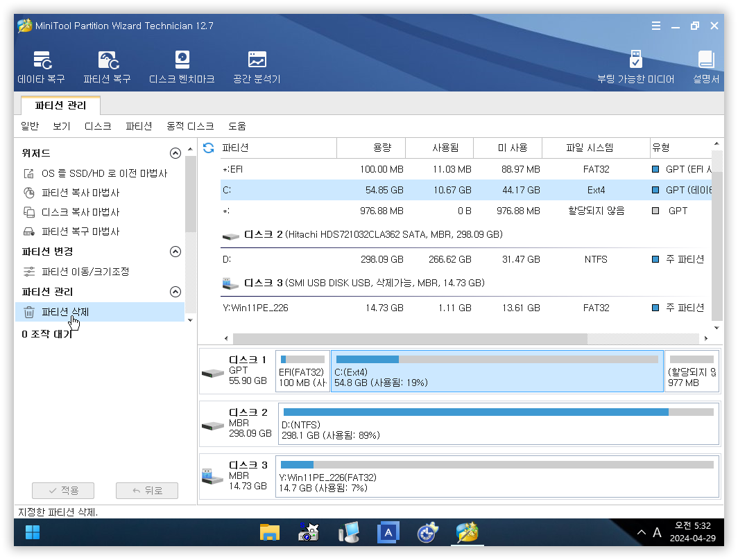Select the D: NTFS partition row
738x560 pixels.
466,259
